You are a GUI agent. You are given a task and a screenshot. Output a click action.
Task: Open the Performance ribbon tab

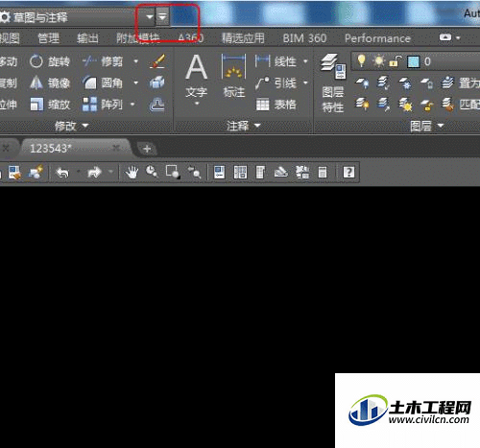377,38
